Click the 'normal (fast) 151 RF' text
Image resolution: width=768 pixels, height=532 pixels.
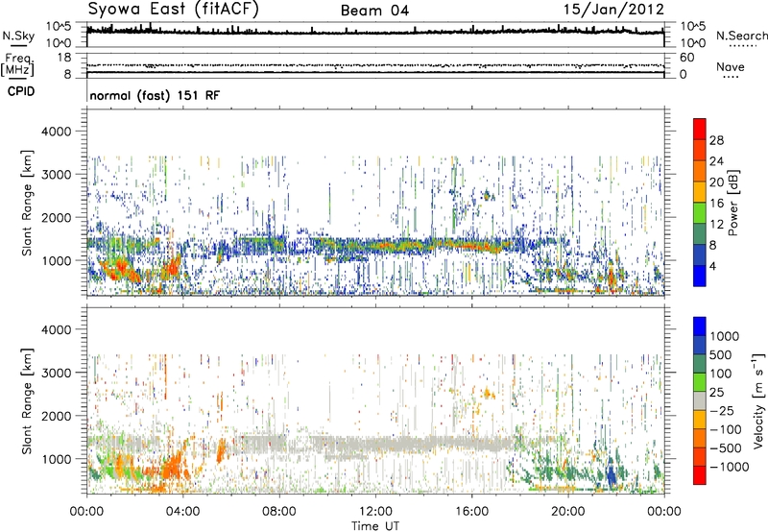tap(155, 95)
